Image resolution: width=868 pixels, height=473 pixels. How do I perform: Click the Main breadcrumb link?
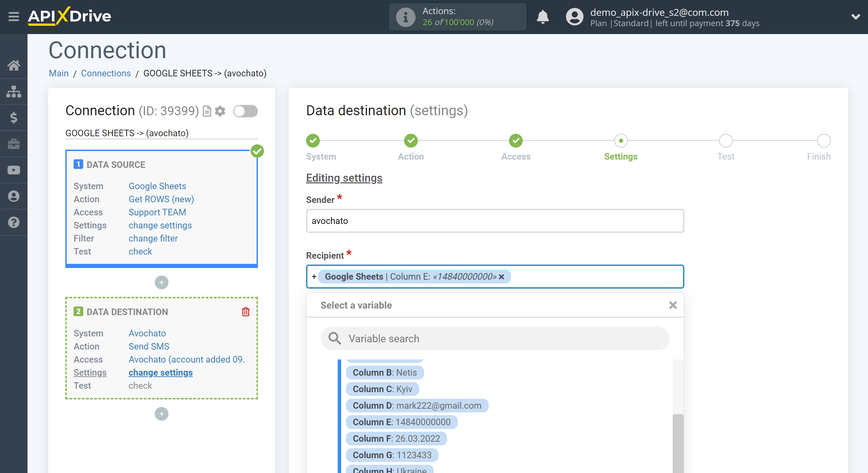tap(59, 73)
